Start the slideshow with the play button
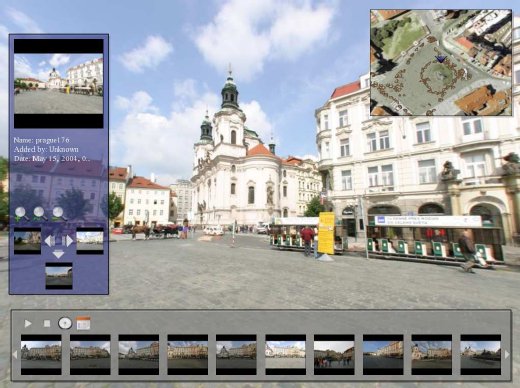520x388 pixels. point(28,323)
